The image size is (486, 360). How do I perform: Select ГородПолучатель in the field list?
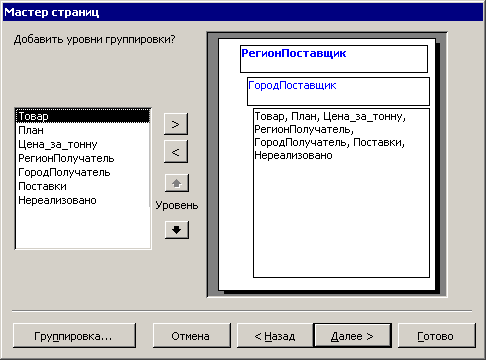tap(83, 172)
